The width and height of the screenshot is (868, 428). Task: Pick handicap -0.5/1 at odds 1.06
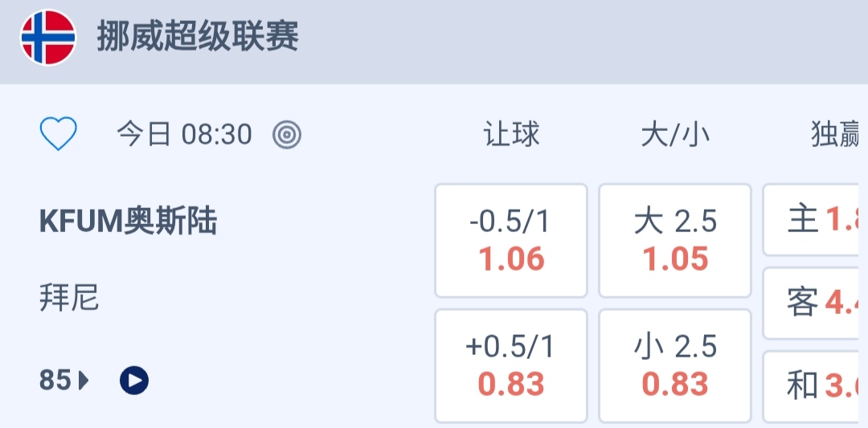511,241
